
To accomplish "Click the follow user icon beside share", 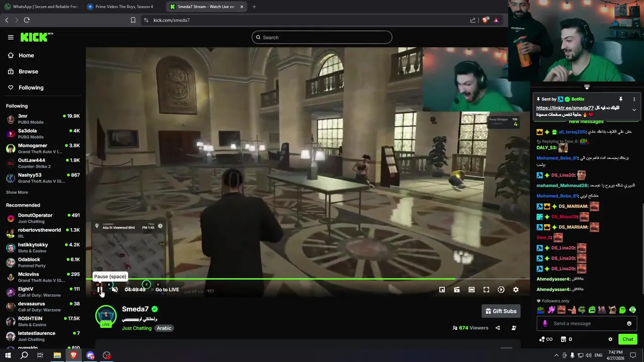I will coord(514,328).
